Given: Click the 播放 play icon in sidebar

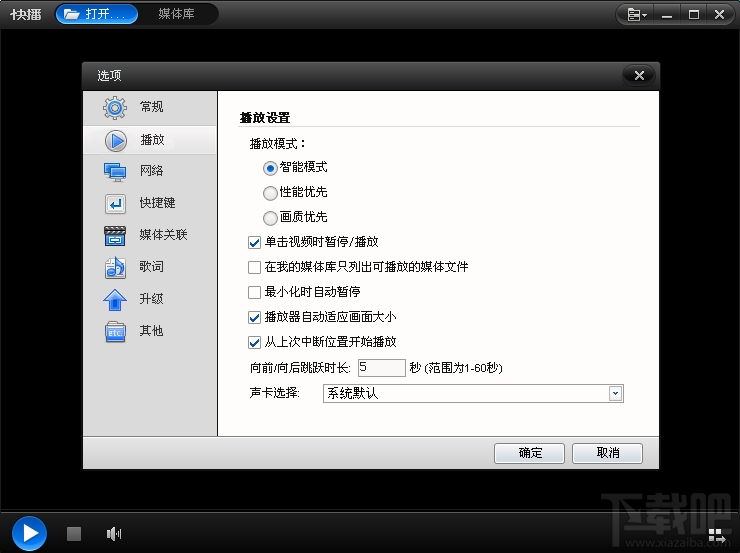Looking at the screenshot, I should [116, 141].
